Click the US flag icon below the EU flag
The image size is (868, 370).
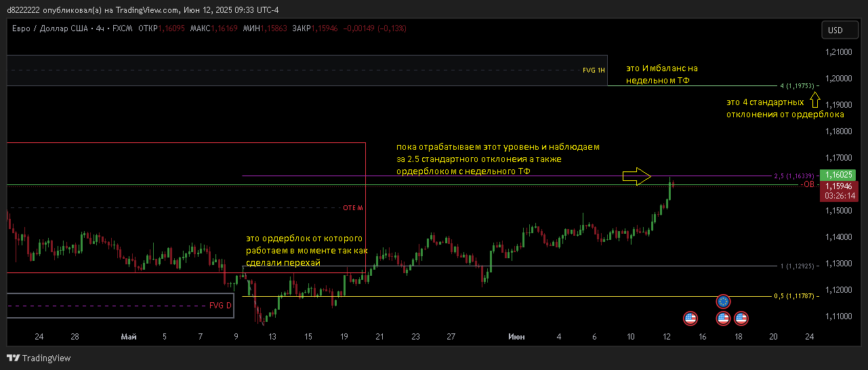[x=723, y=317]
